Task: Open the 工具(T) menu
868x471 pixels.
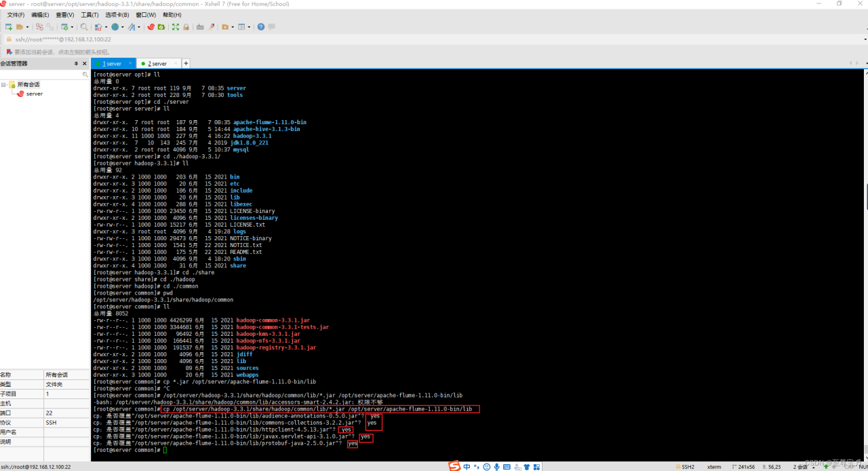Action: [90, 14]
